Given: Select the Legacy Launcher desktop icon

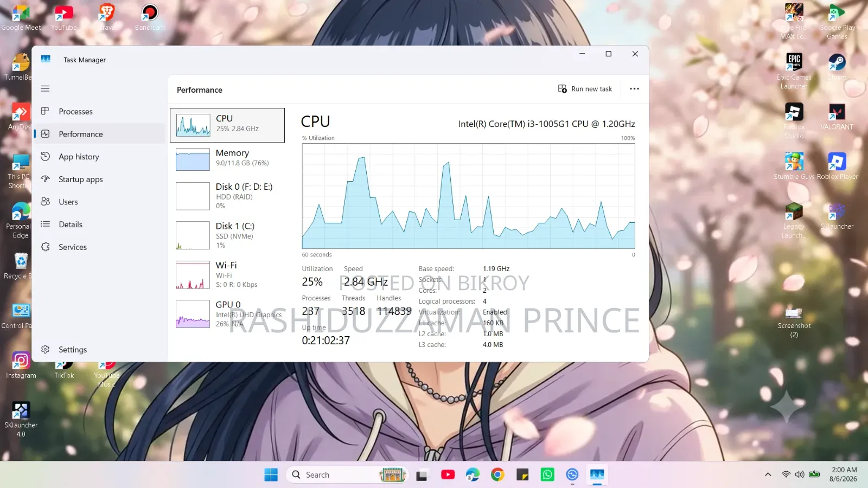Looking at the screenshot, I should point(794,221).
